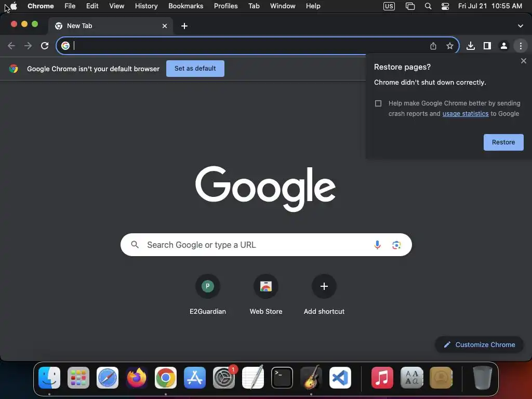Open the Bookmarks menu
This screenshot has height=399, width=532.
[x=185, y=6]
